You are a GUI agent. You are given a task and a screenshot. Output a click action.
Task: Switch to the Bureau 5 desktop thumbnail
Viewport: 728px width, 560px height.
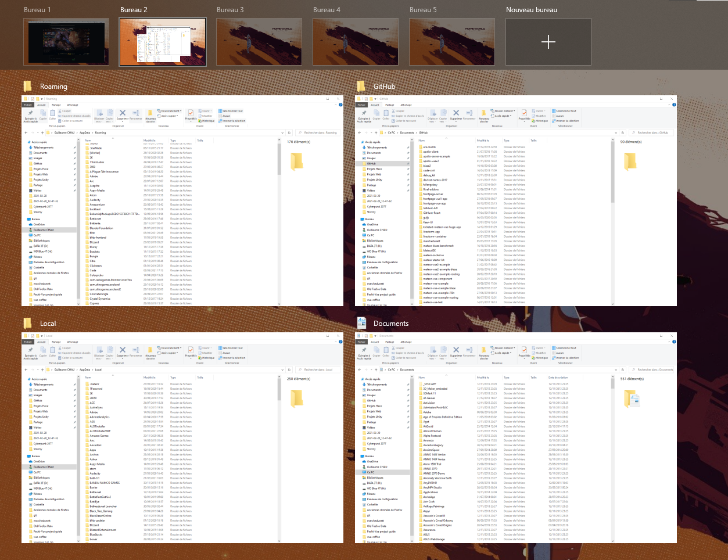pos(452,42)
